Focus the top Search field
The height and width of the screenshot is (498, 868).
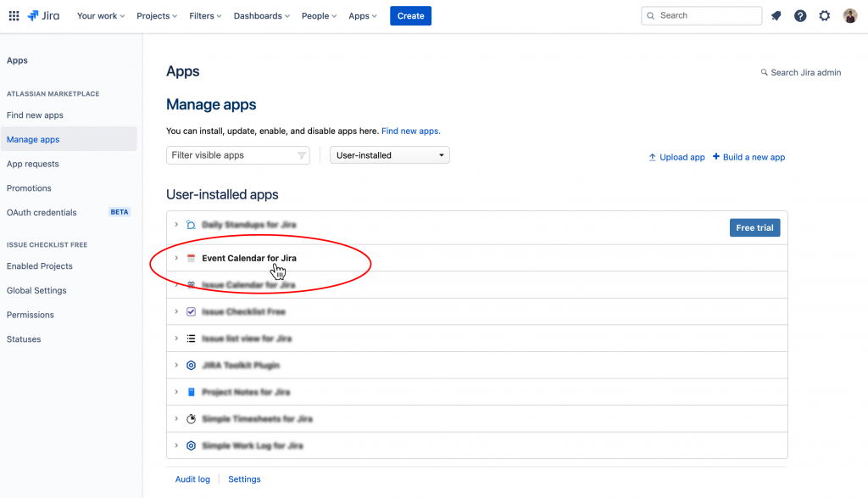point(701,15)
